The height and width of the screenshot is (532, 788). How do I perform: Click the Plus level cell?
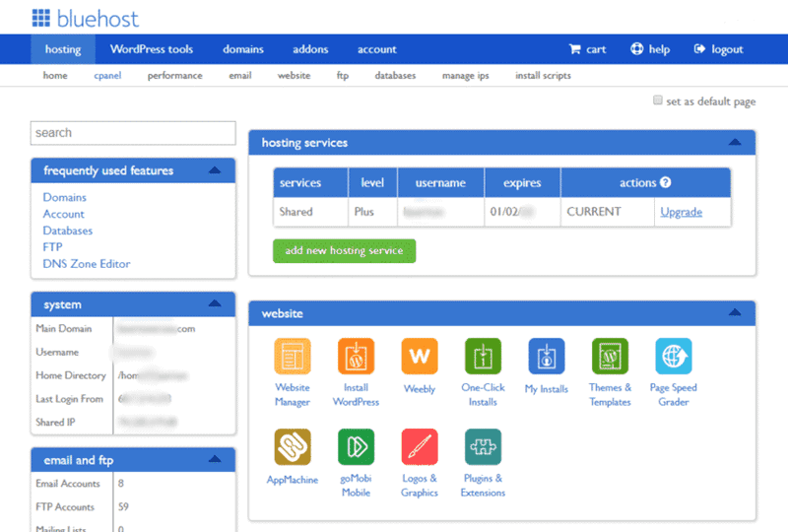tap(372, 212)
